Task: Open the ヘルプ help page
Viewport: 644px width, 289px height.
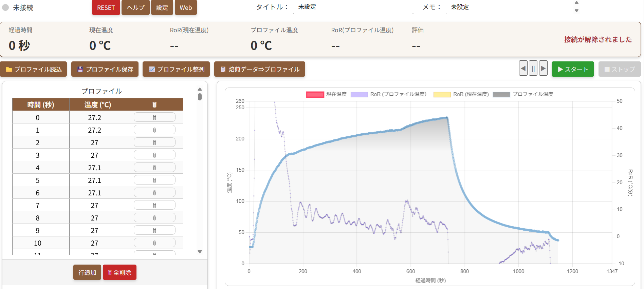Action: click(136, 7)
